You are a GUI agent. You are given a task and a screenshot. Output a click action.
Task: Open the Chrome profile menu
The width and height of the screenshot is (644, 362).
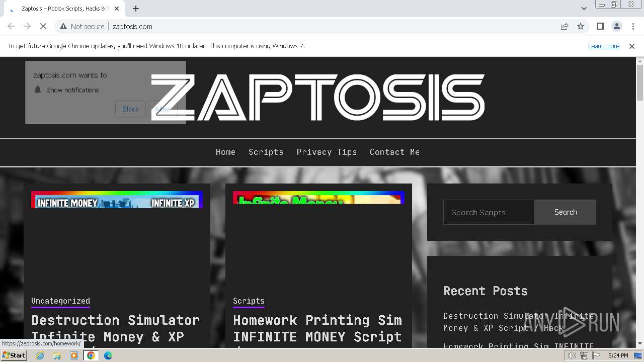pos(617,27)
